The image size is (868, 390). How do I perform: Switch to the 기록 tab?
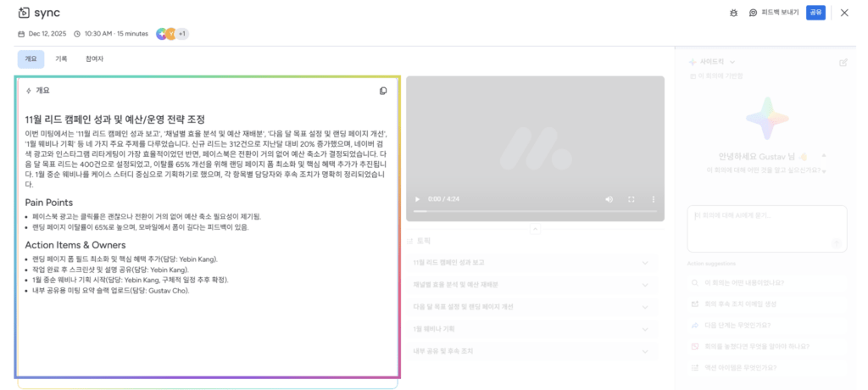click(x=61, y=58)
